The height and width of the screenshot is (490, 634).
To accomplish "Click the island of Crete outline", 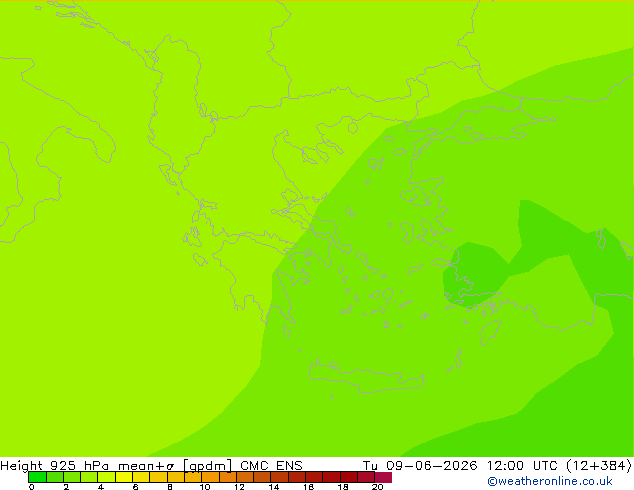I will pos(367,376).
